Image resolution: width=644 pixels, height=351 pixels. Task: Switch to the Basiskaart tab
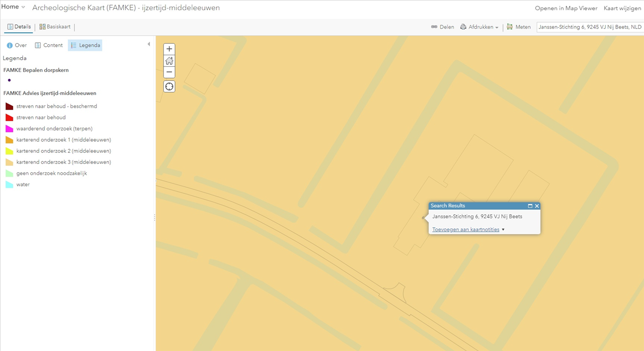click(x=55, y=27)
